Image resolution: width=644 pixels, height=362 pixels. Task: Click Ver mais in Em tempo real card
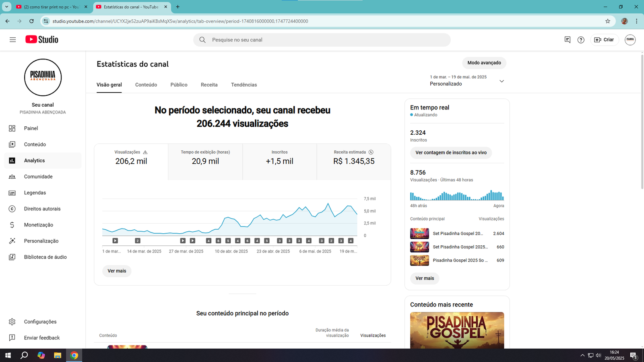(425, 278)
